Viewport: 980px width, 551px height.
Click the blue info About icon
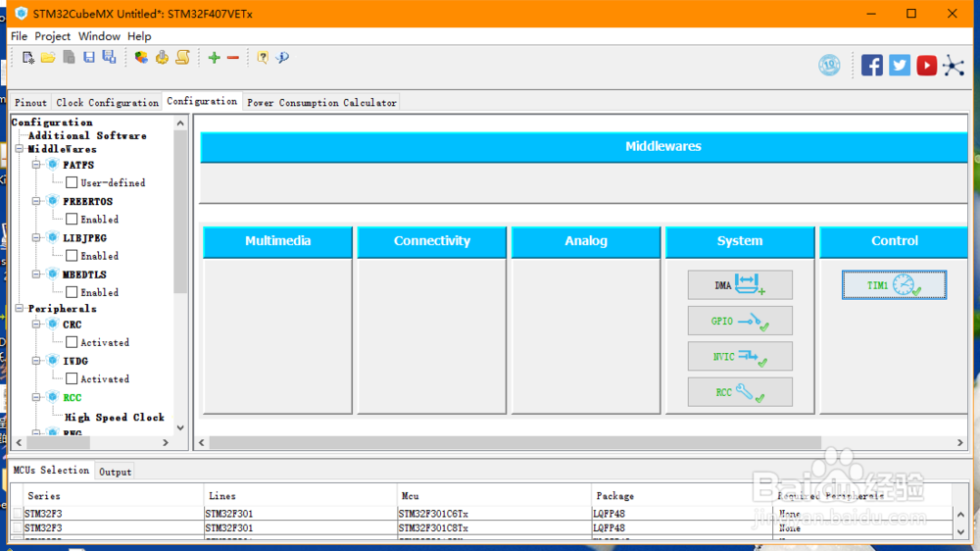(x=282, y=58)
